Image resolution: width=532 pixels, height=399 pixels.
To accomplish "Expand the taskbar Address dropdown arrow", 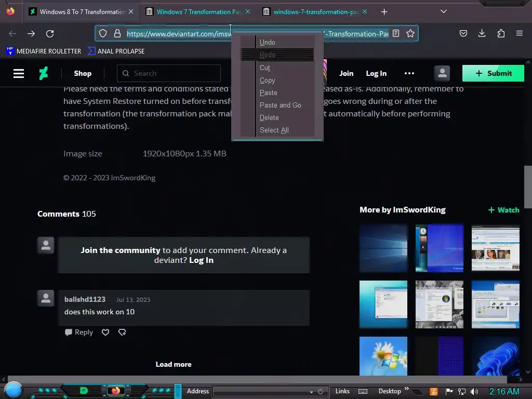I will tap(311, 392).
